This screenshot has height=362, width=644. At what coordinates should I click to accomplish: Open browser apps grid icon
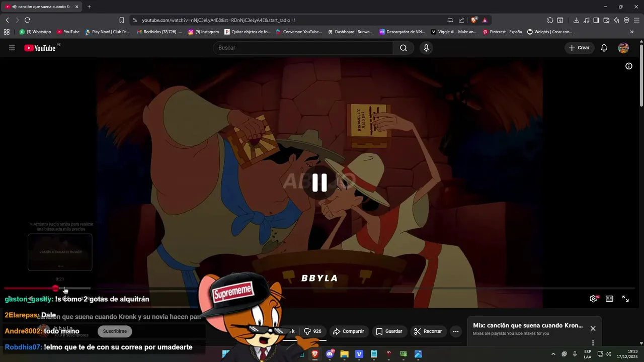coord(7,32)
